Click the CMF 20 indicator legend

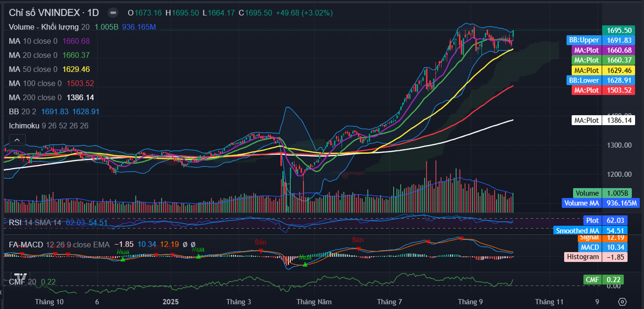point(23,282)
